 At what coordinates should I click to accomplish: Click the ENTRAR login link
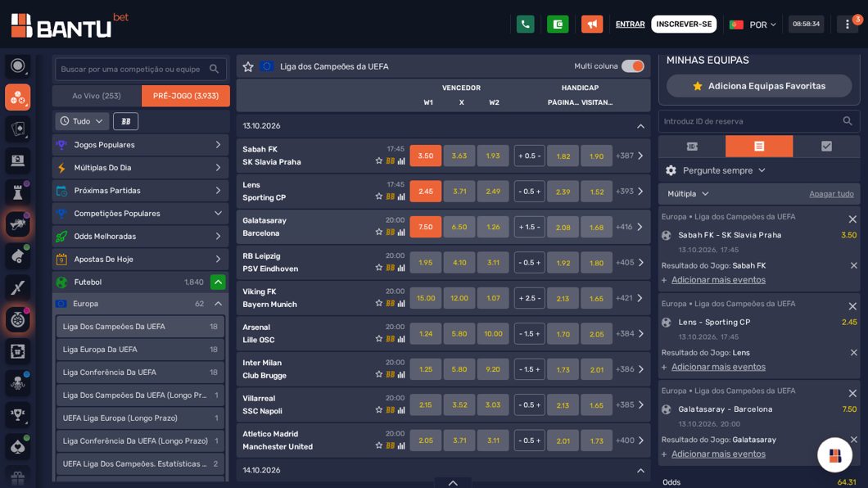click(630, 25)
